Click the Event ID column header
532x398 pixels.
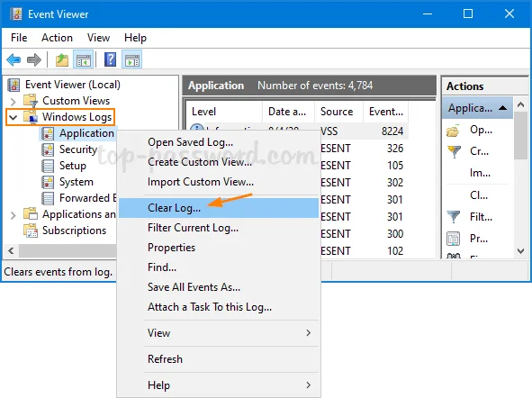[386, 112]
